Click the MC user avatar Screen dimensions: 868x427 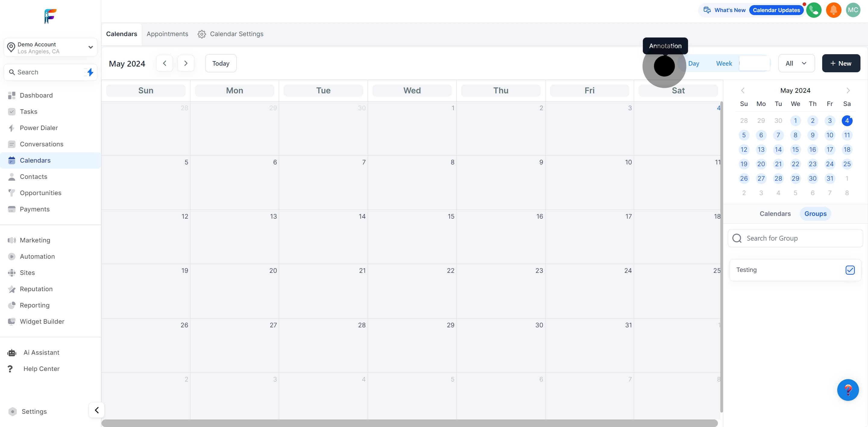(x=853, y=10)
